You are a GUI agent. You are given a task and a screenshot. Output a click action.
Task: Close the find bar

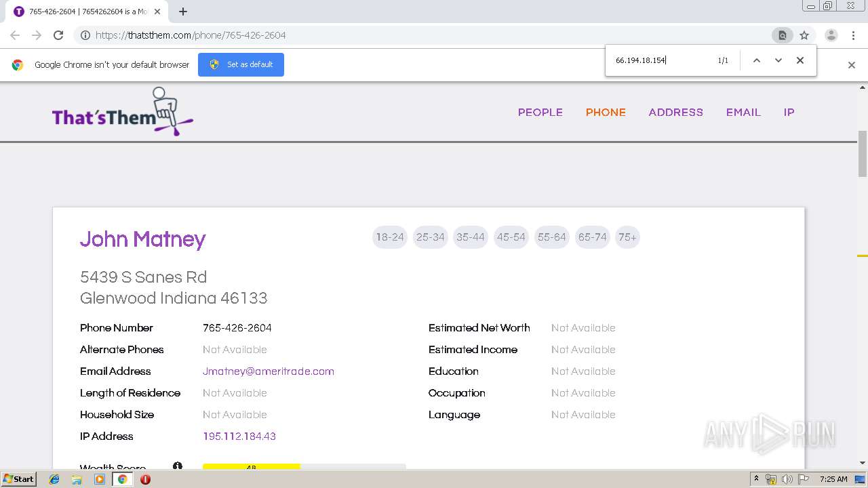(800, 60)
